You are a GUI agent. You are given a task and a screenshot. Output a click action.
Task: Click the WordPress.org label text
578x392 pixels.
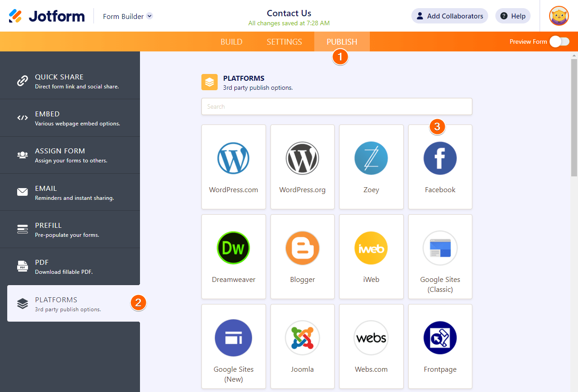tap(303, 190)
